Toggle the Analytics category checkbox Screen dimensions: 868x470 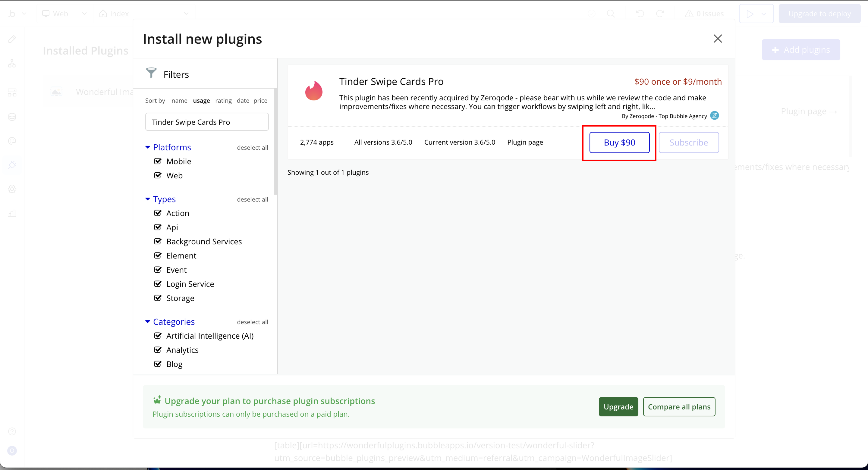tap(158, 350)
